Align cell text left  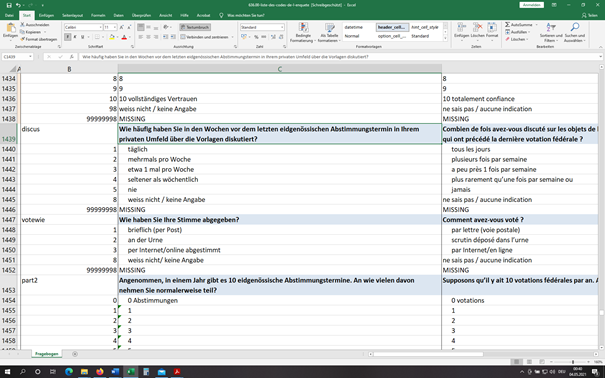(x=141, y=37)
